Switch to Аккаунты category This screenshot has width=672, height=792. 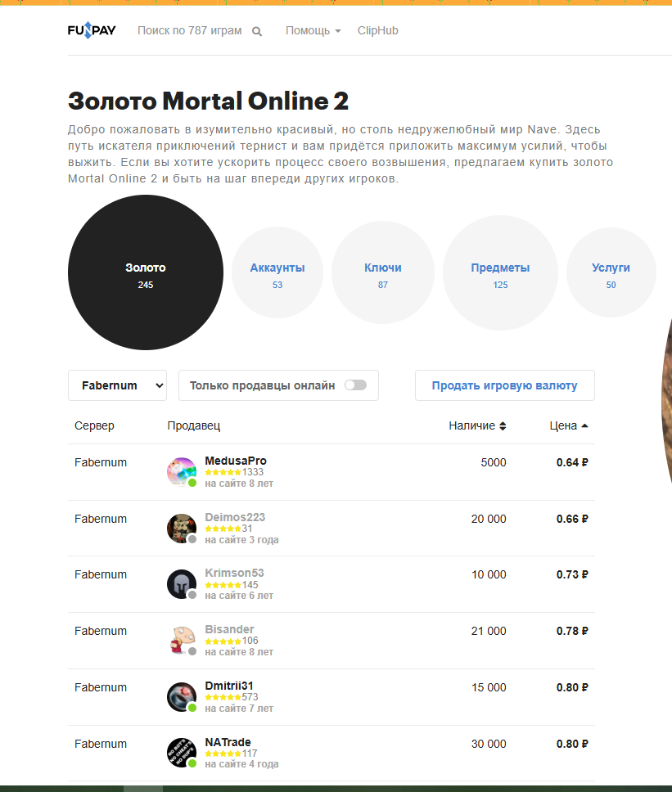click(x=277, y=272)
